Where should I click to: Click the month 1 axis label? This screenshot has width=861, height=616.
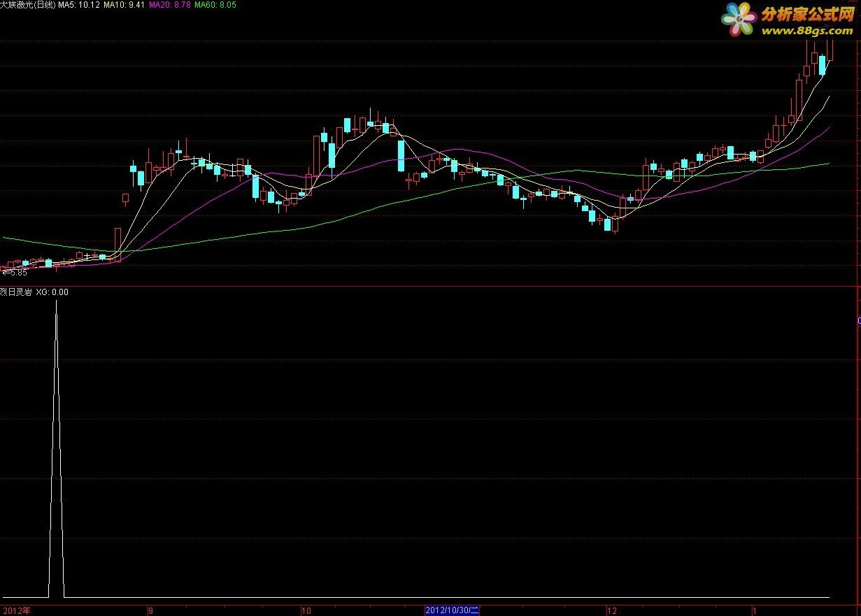[755, 610]
